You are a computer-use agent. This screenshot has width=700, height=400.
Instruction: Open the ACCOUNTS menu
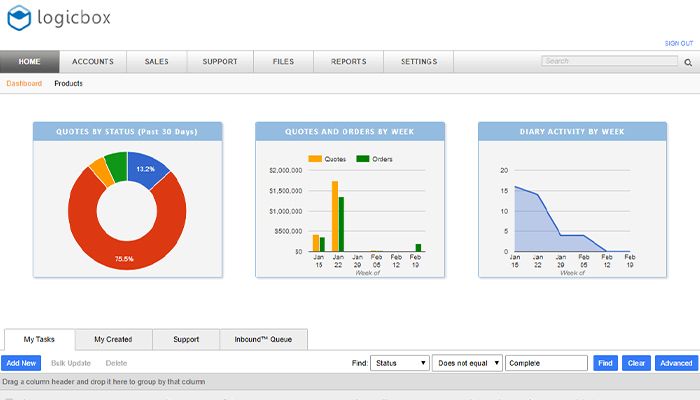coord(93,62)
